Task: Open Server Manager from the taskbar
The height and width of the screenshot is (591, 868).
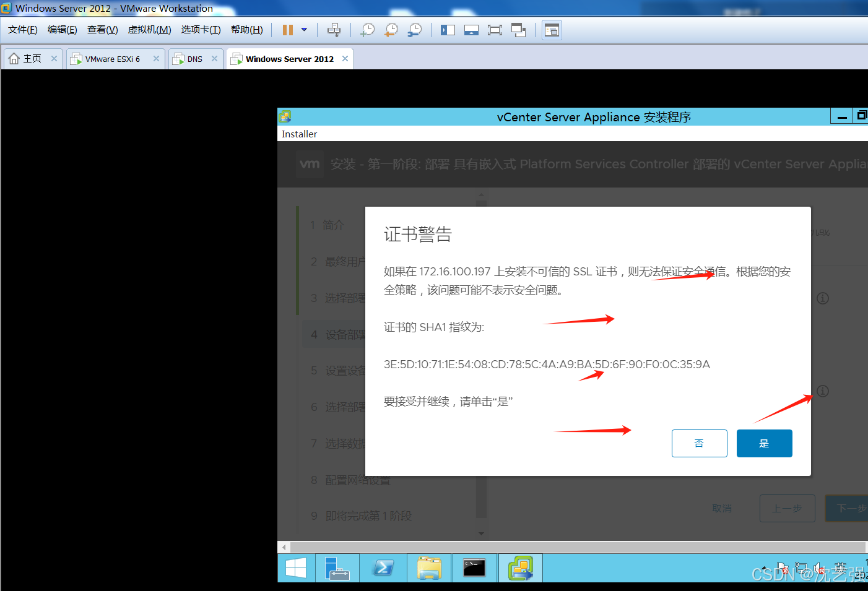Action: tap(337, 568)
